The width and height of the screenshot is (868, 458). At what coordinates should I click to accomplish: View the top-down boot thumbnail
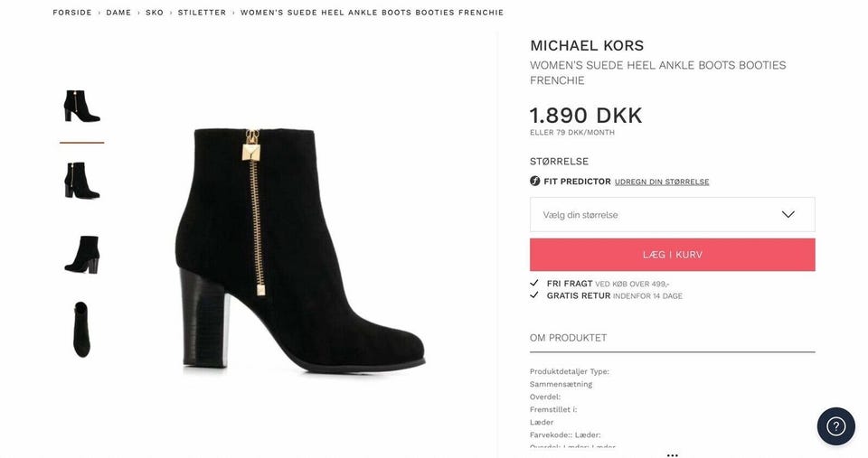[81, 329]
